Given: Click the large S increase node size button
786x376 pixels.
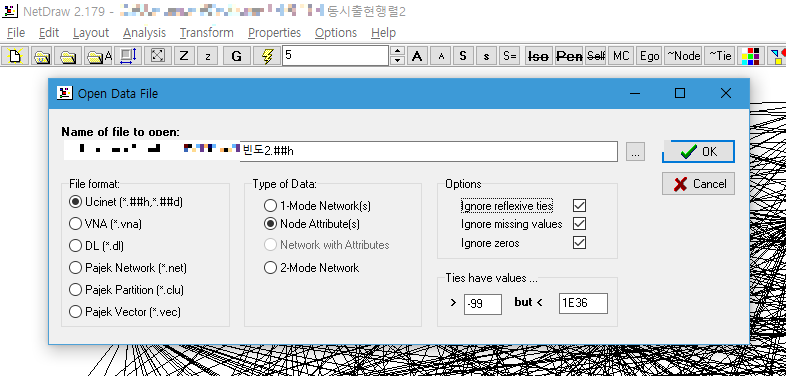Looking at the screenshot, I should (463, 56).
